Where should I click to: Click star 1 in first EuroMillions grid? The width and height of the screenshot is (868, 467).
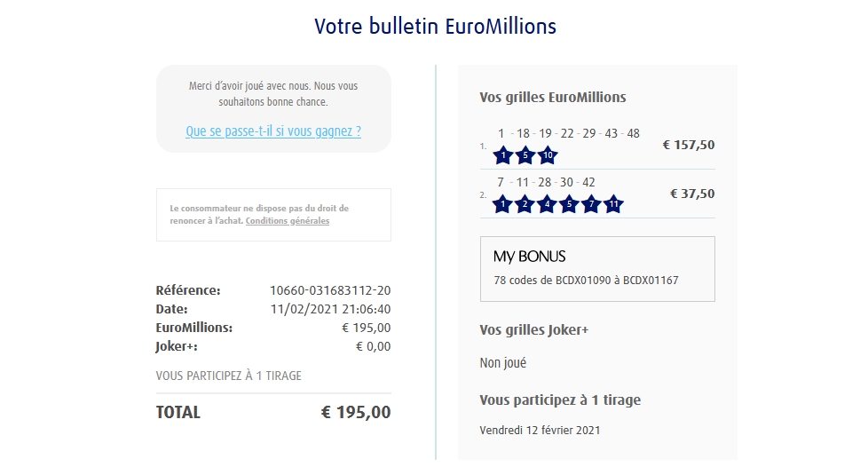click(503, 155)
